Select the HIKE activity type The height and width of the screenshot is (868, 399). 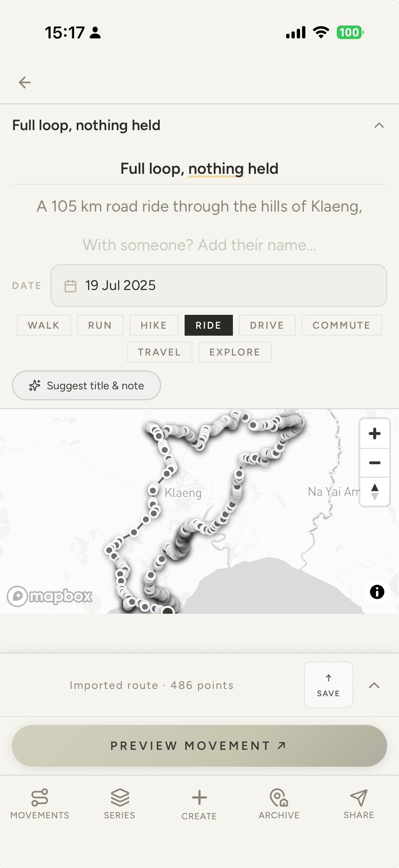point(154,325)
